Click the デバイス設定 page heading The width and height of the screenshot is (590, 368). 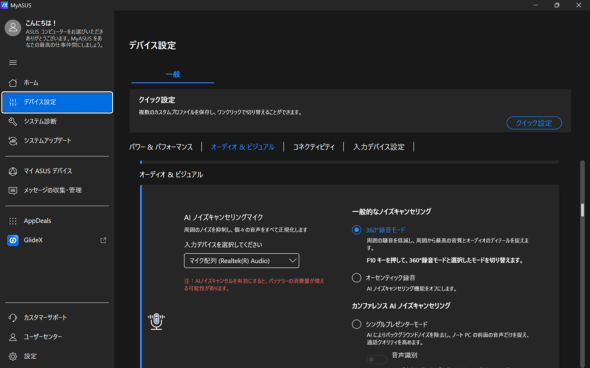pos(152,46)
